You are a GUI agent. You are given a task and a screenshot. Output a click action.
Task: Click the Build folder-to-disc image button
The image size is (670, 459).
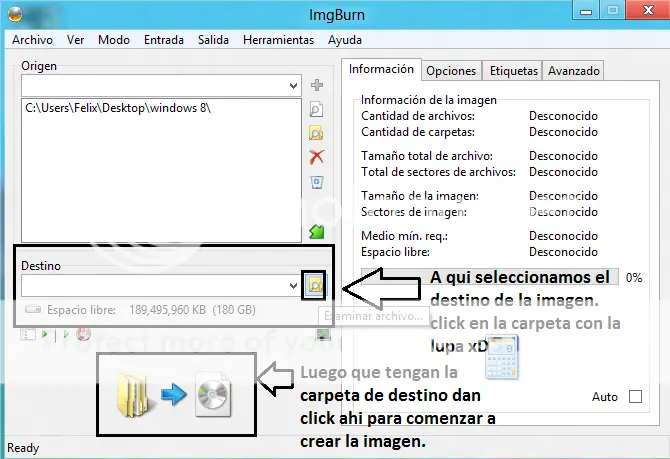pyautogui.click(x=175, y=394)
